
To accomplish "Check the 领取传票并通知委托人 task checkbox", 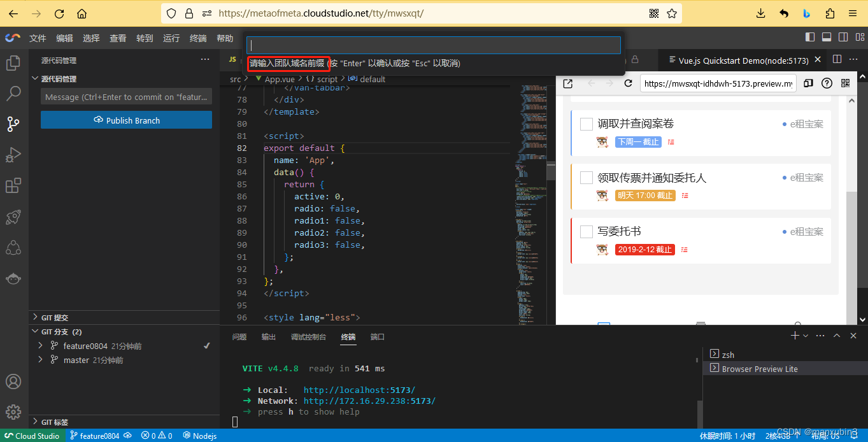I will click(587, 178).
